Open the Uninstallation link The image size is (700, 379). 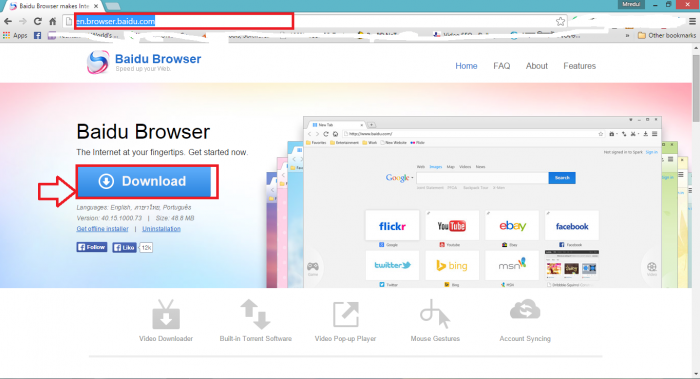coord(161,229)
